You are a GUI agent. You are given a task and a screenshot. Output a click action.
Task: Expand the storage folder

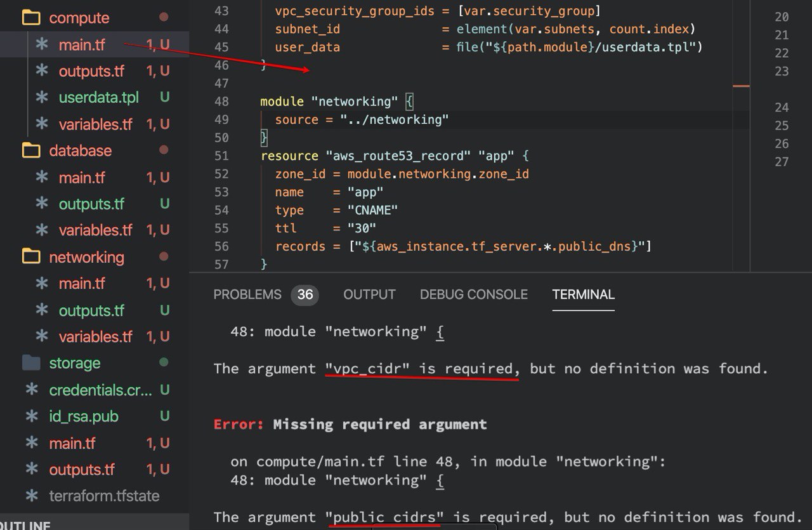pyautogui.click(x=74, y=363)
